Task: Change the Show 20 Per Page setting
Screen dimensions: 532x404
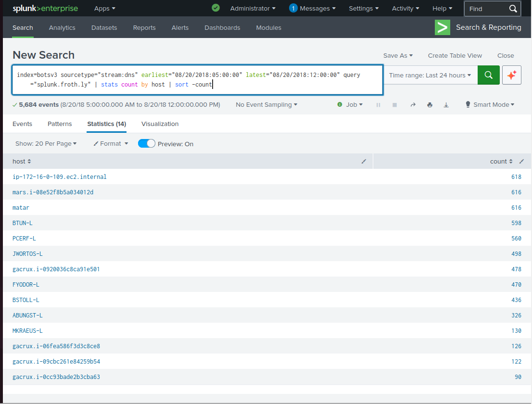Action: click(x=46, y=143)
